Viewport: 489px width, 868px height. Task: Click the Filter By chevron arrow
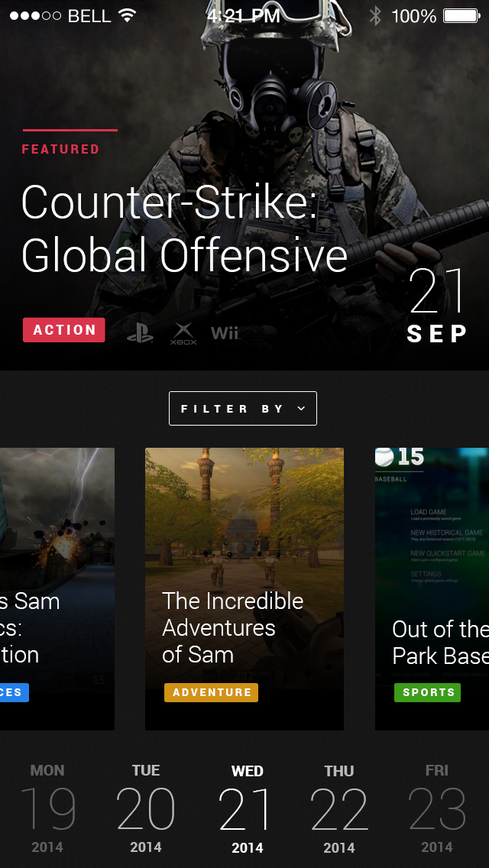pyautogui.click(x=301, y=409)
